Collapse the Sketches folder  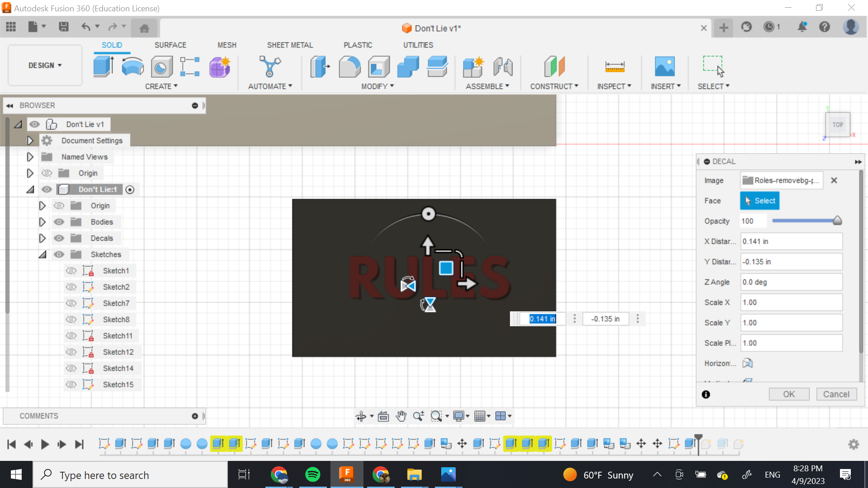tap(42, 254)
